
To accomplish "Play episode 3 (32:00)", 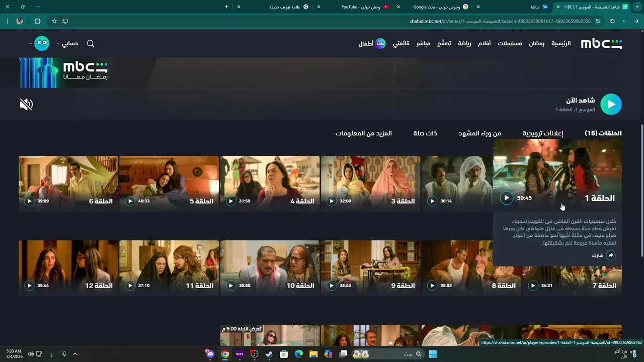I will point(332,201).
